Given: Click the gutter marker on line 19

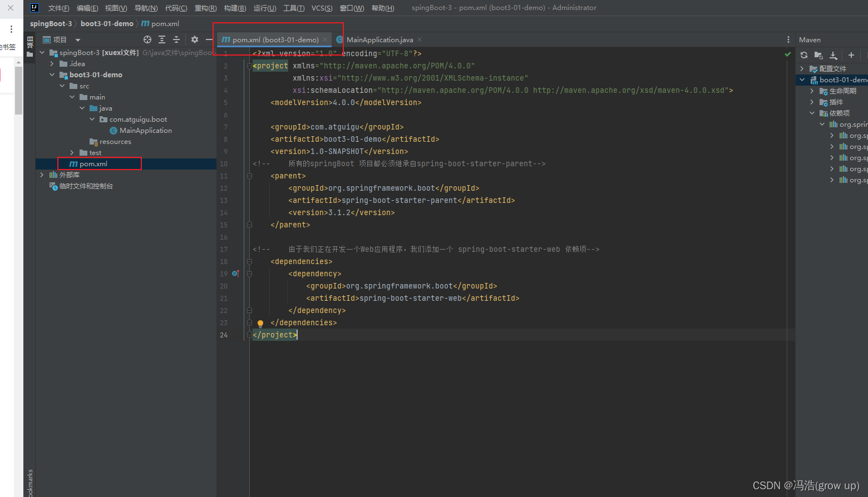Looking at the screenshot, I should (235, 274).
